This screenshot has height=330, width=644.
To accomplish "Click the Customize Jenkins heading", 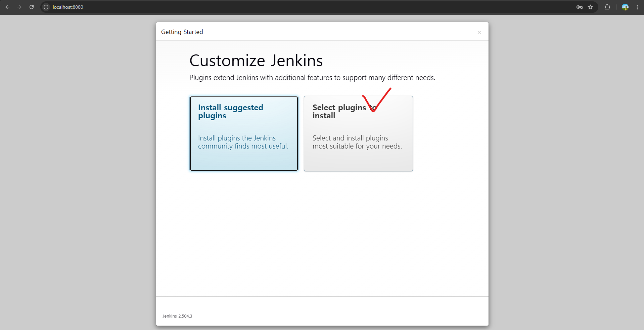I will click(x=256, y=61).
